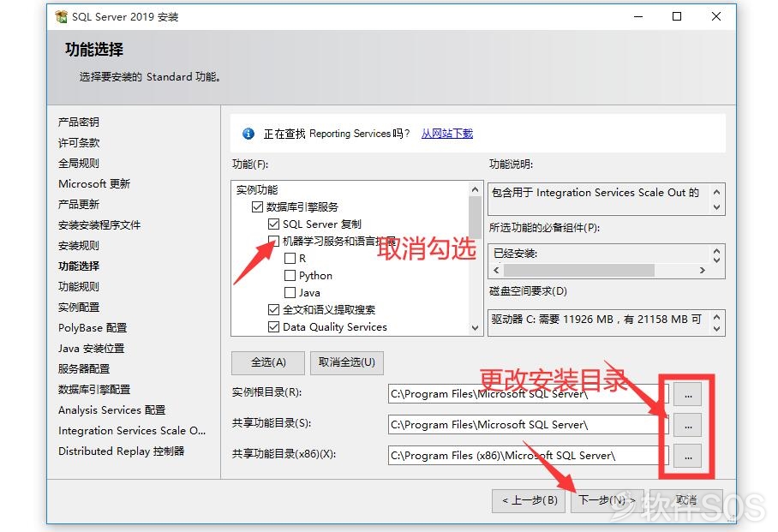Check the Java feature checkbox
The height and width of the screenshot is (532, 778).
(290, 293)
